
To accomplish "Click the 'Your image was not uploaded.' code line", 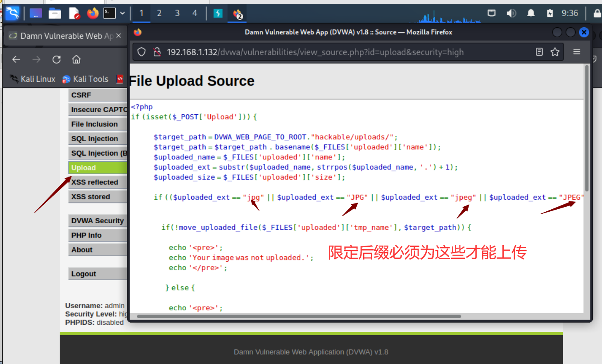I will [241, 258].
